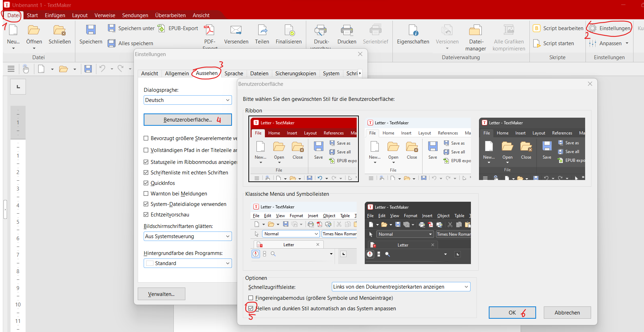Image resolution: width=644 pixels, height=332 pixels.
Task: Open Hintergrundfarbe des Programms dropdown
Action: 188,263
